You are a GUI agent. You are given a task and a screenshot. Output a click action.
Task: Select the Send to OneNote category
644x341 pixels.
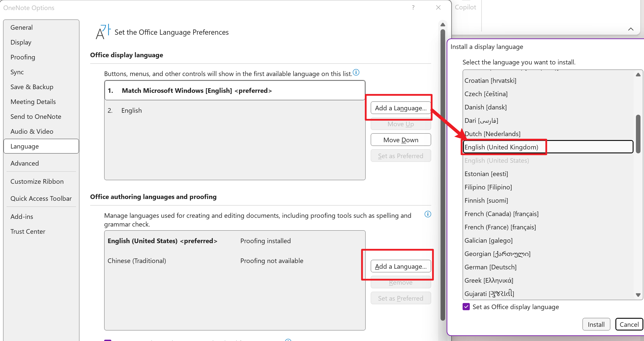(x=41, y=117)
